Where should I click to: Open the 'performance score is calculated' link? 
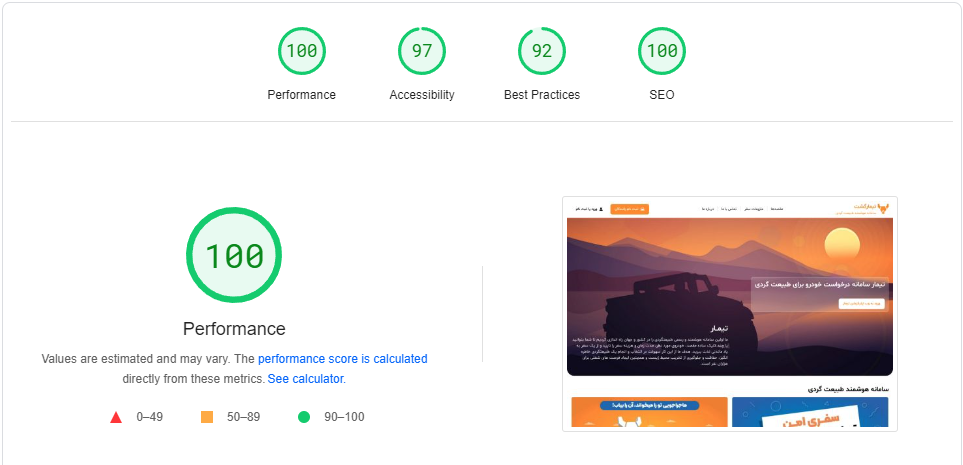click(342, 359)
